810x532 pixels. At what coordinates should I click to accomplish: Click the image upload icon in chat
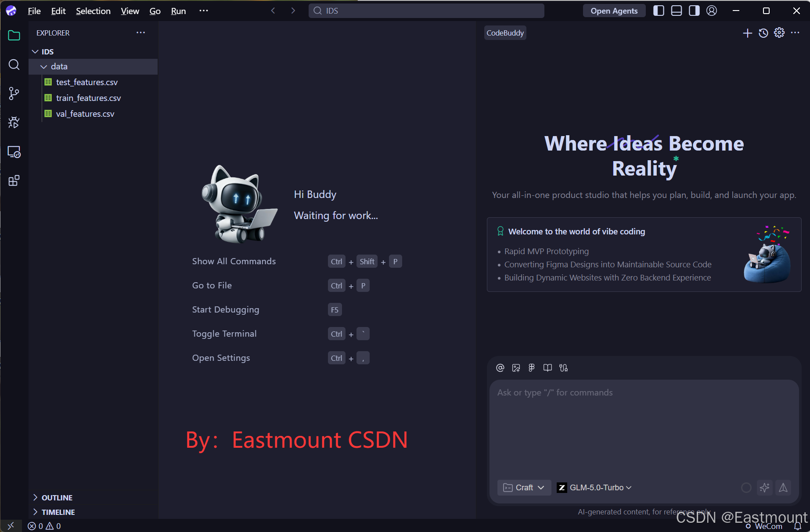[x=516, y=368]
